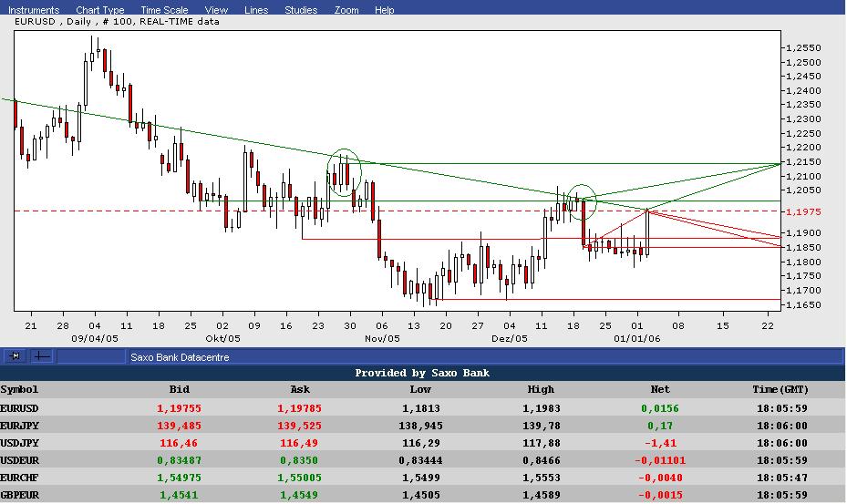Click USDJPY net change -1,41
Screen dimensions: 847x504
pos(660,443)
